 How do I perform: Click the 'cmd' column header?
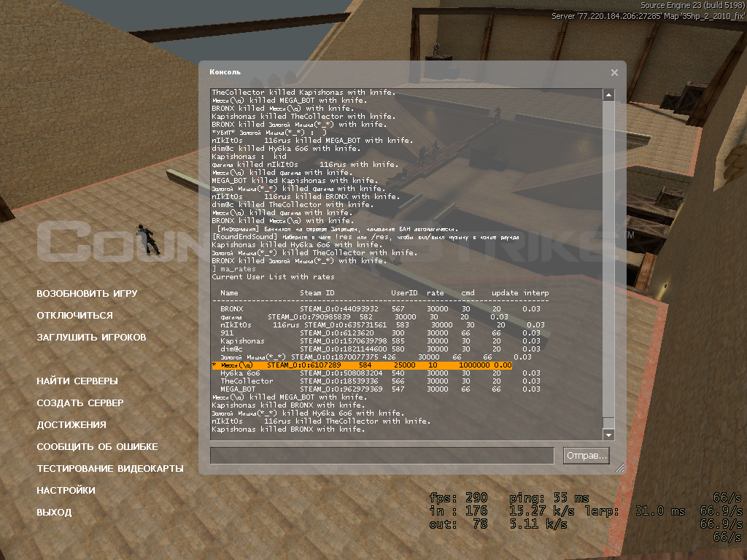[x=468, y=293]
